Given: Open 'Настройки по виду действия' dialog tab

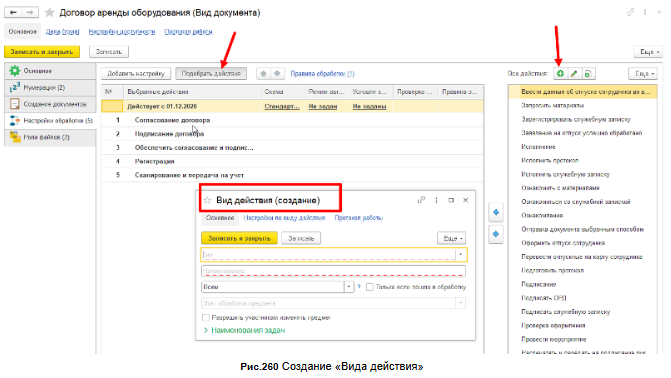Looking at the screenshot, I should click(x=284, y=218).
